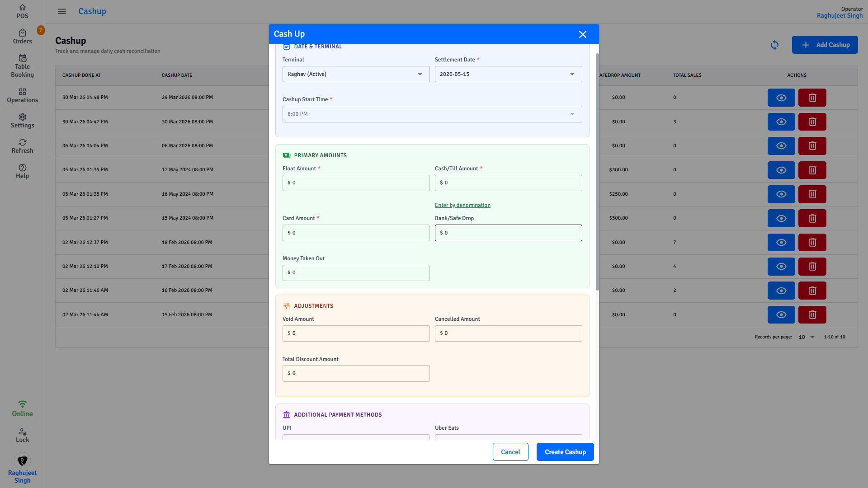Screen dimensions: 868x488
Task: Open Table Booking in sidebar
Action: (x=22, y=66)
